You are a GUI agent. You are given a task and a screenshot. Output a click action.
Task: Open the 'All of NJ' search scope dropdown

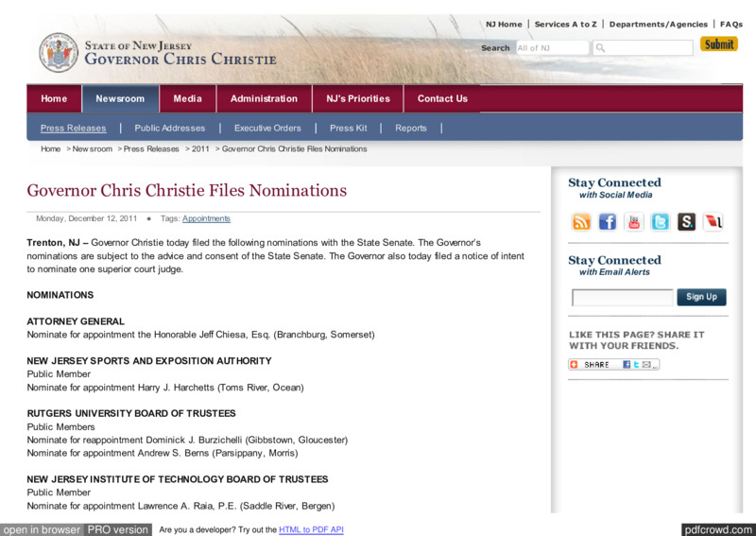coord(553,48)
